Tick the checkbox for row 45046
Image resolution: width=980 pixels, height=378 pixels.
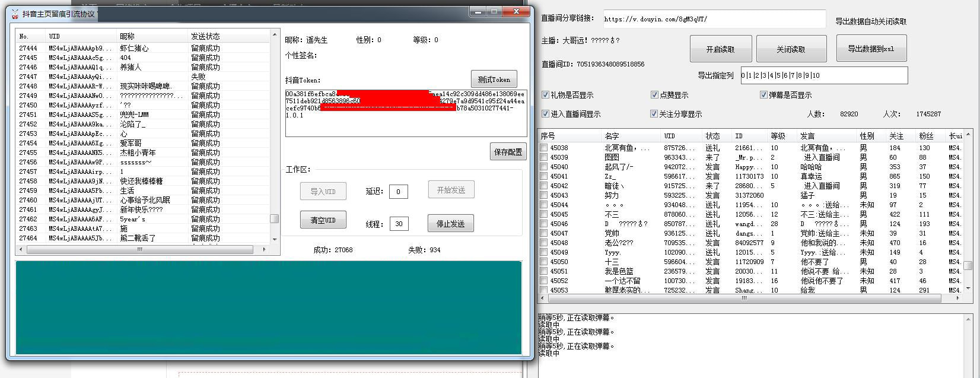(x=544, y=224)
